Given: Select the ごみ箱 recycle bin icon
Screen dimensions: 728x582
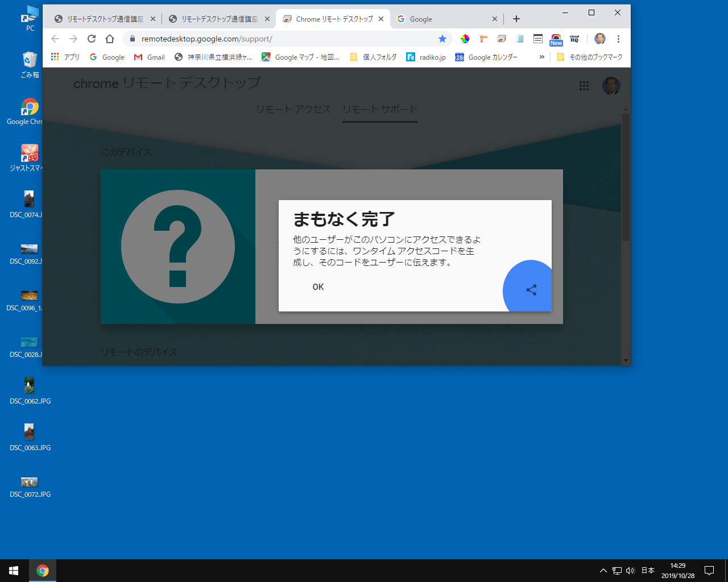Looking at the screenshot, I should click(30, 65).
